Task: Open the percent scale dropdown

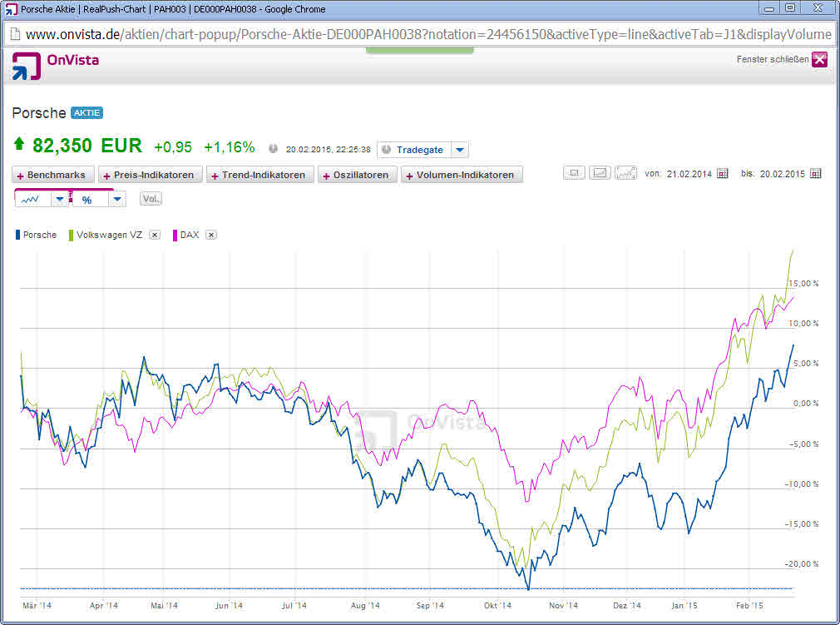Action: (x=116, y=198)
